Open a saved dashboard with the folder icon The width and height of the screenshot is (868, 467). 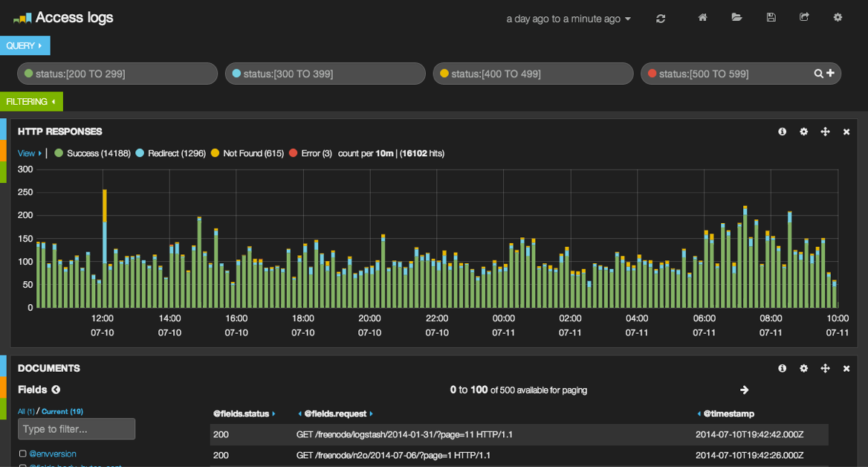(736, 18)
